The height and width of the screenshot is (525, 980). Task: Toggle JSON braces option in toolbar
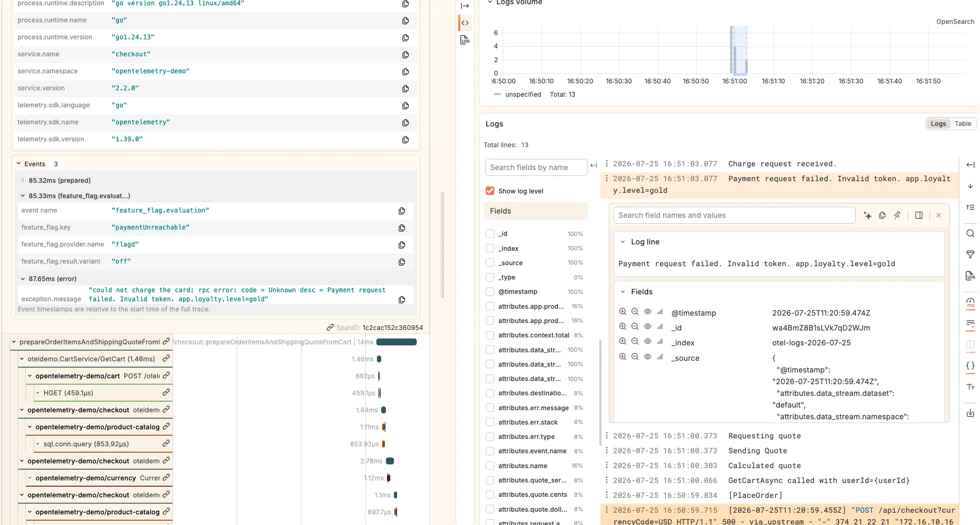point(970,366)
